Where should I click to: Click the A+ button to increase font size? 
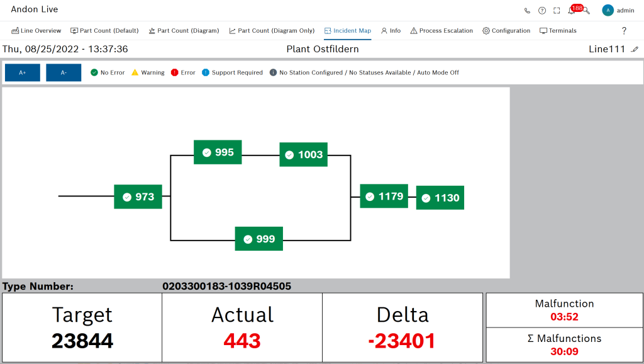point(22,72)
